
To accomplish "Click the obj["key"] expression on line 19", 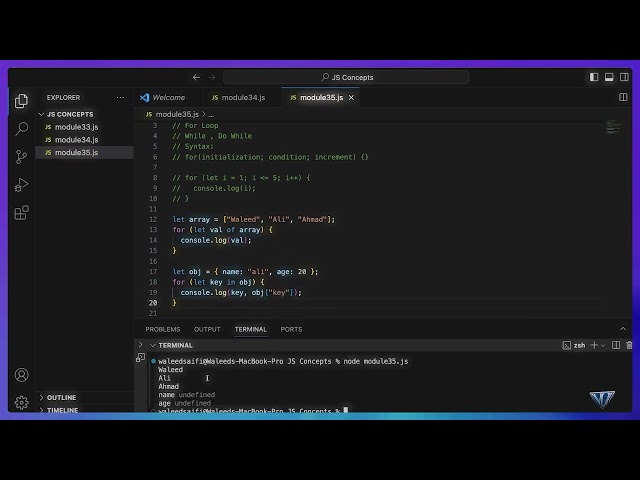I will [273, 293].
